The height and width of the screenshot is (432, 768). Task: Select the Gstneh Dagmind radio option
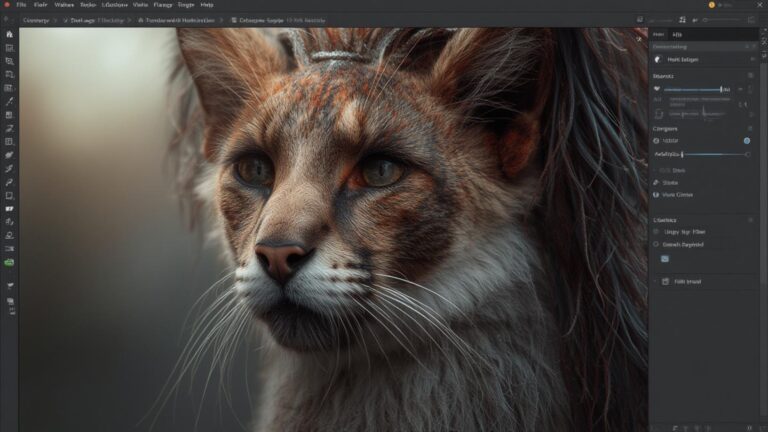tap(656, 244)
